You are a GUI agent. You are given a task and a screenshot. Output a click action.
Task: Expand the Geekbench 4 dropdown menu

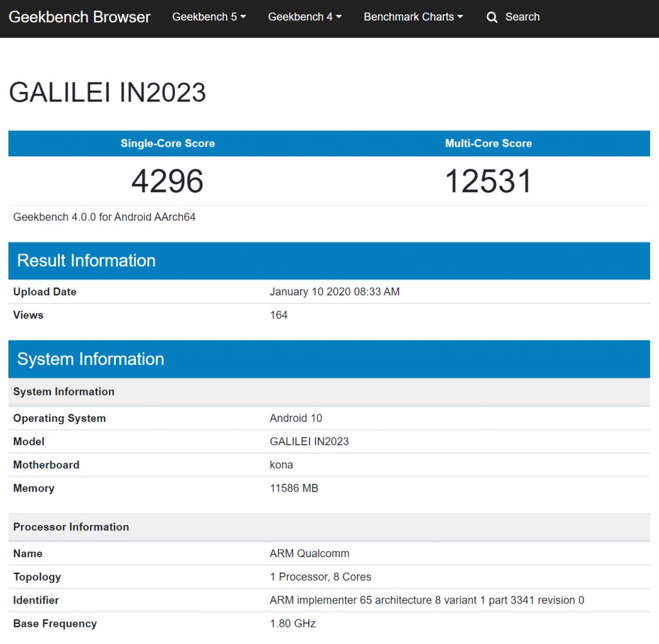click(304, 17)
